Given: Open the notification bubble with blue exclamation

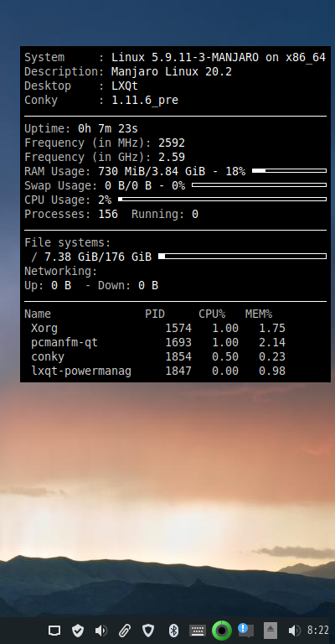Looking at the screenshot, I should [245, 630].
